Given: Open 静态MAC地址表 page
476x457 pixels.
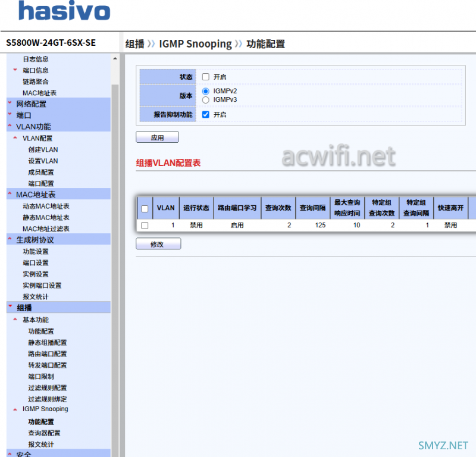Looking at the screenshot, I should click(46, 217).
